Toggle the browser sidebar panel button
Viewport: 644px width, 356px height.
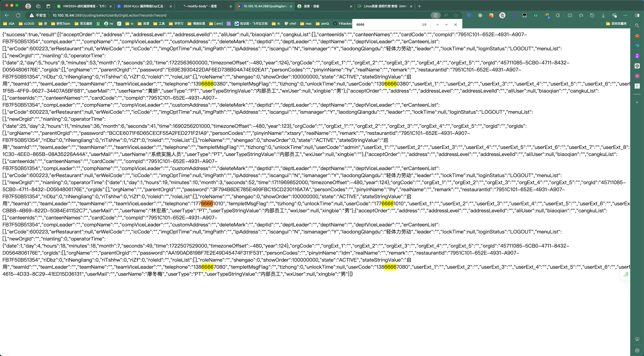coord(637,15)
